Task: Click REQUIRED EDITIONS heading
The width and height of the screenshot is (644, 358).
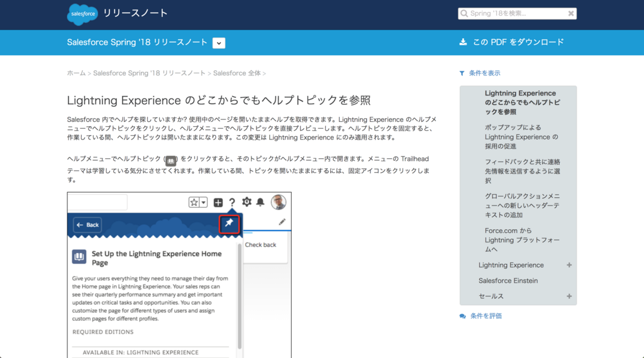Action: pyautogui.click(x=103, y=332)
